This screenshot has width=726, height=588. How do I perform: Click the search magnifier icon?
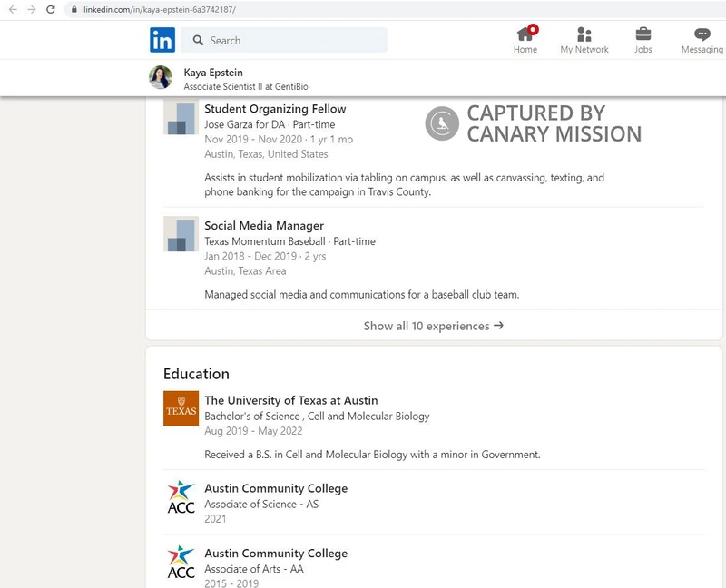(198, 40)
